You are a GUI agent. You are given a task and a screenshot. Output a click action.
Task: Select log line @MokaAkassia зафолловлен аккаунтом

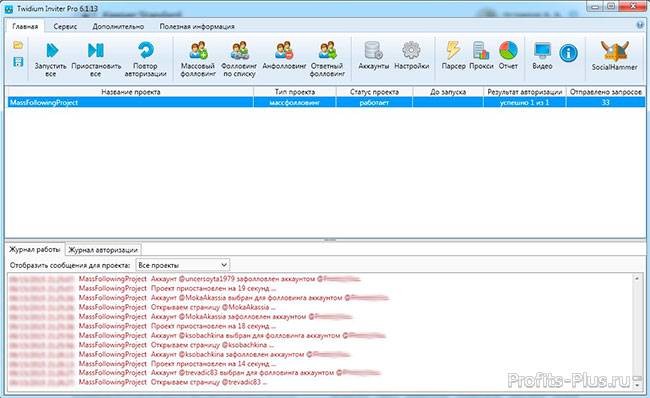pyautogui.click(x=181, y=317)
